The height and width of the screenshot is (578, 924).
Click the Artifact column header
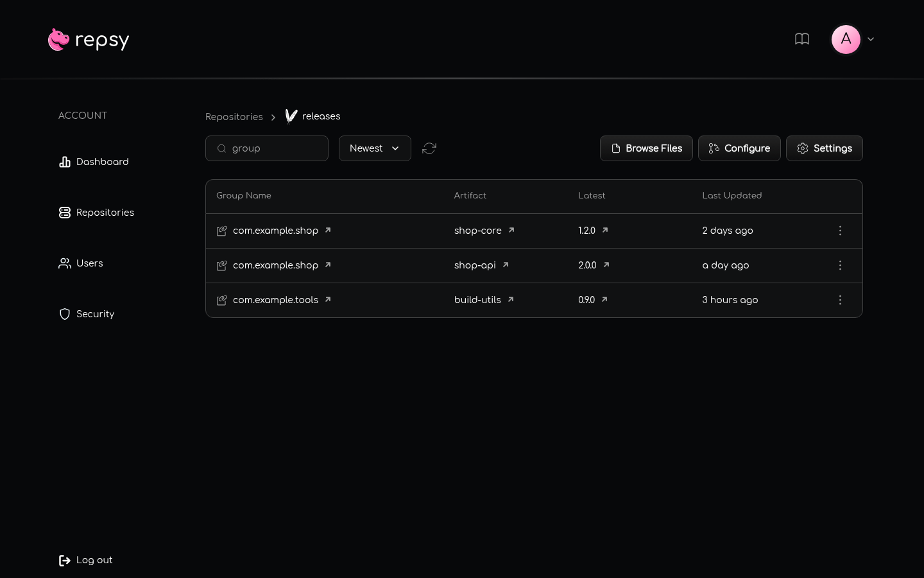pyautogui.click(x=470, y=196)
